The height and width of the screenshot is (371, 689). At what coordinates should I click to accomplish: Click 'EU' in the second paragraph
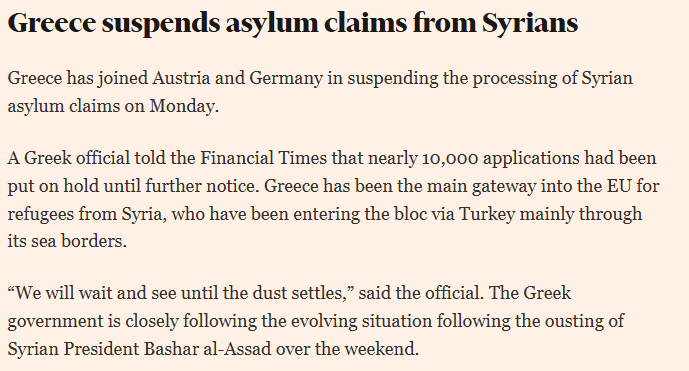(619, 186)
